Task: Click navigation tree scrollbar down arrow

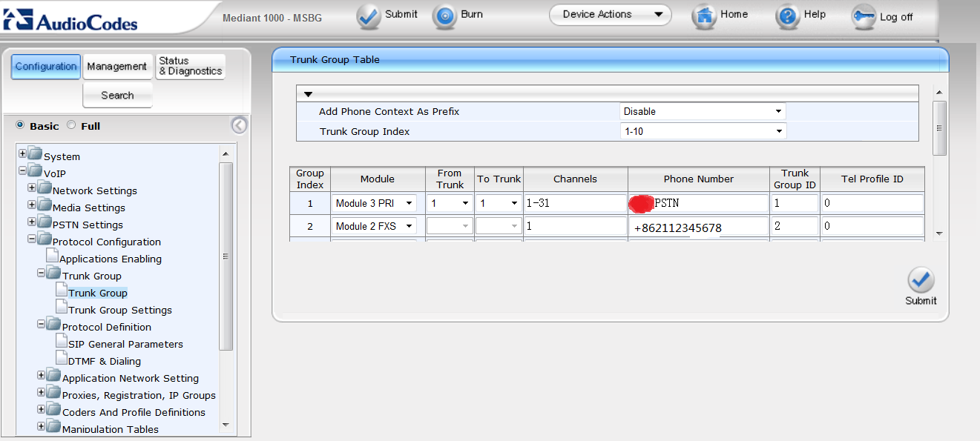Action: coord(226,425)
